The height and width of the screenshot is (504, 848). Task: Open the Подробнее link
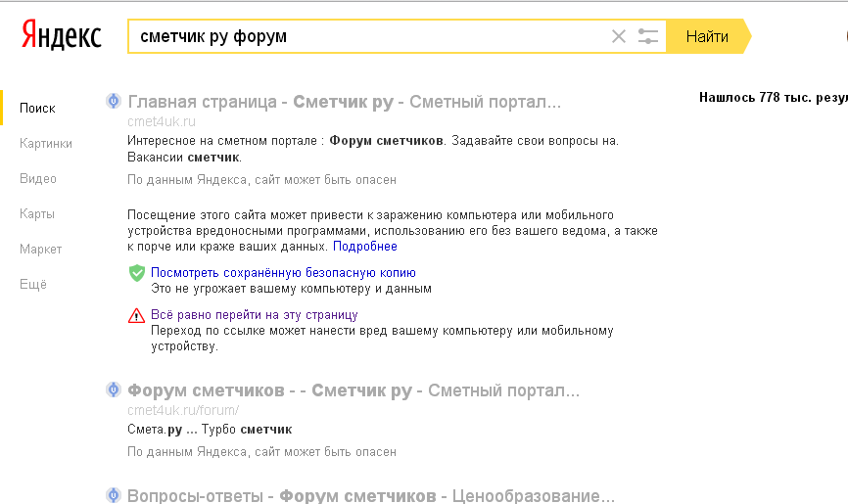tap(364, 247)
